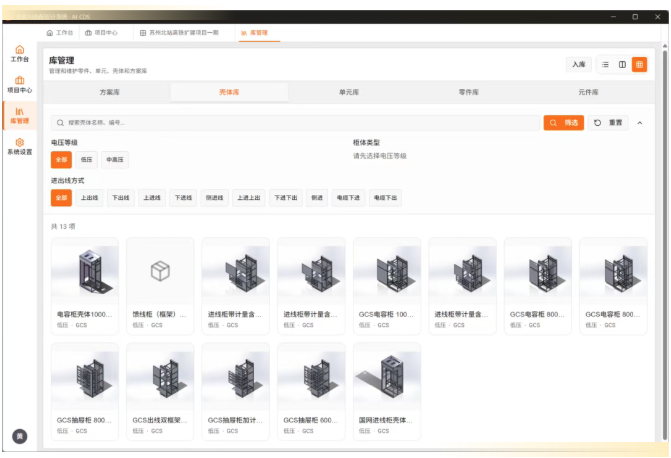
Task: Open the 项目中心 top tab
Action: click(x=101, y=33)
